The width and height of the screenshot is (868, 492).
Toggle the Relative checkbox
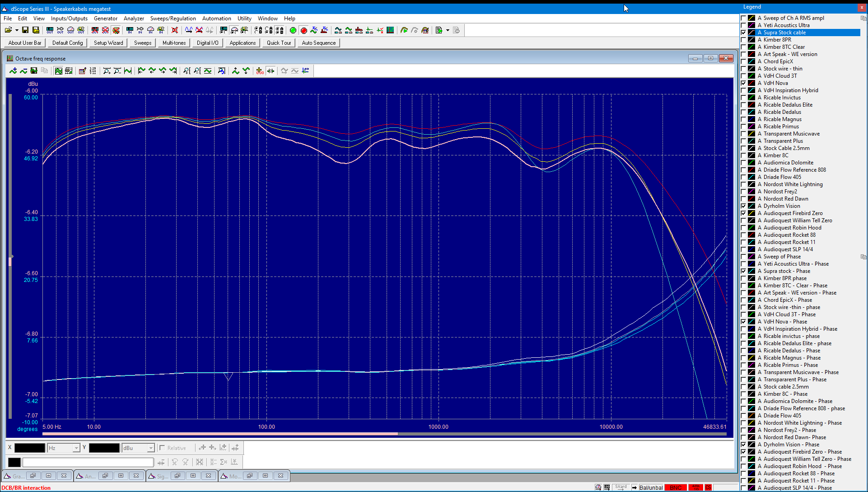tap(162, 448)
